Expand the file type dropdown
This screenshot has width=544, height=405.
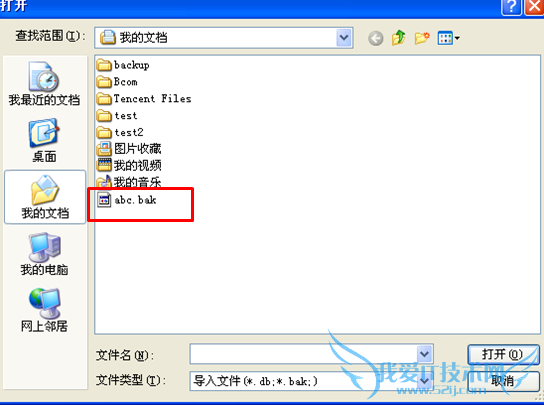click(x=424, y=381)
